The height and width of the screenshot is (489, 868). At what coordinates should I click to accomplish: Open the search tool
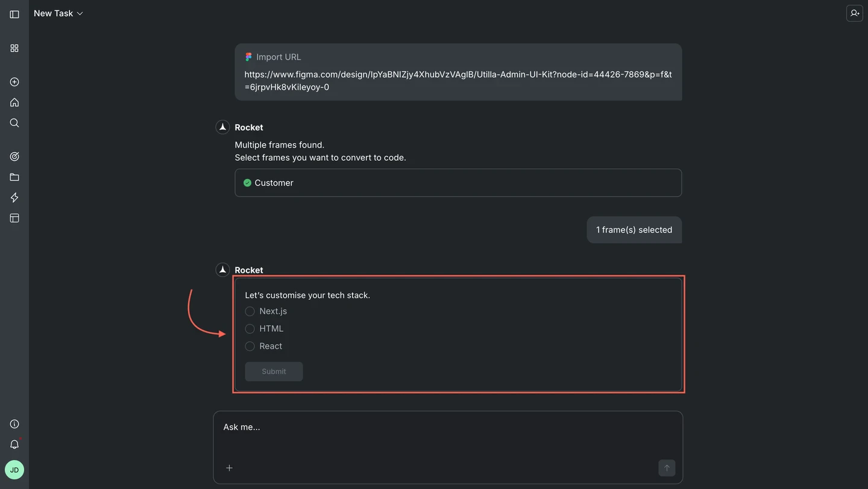14,123
